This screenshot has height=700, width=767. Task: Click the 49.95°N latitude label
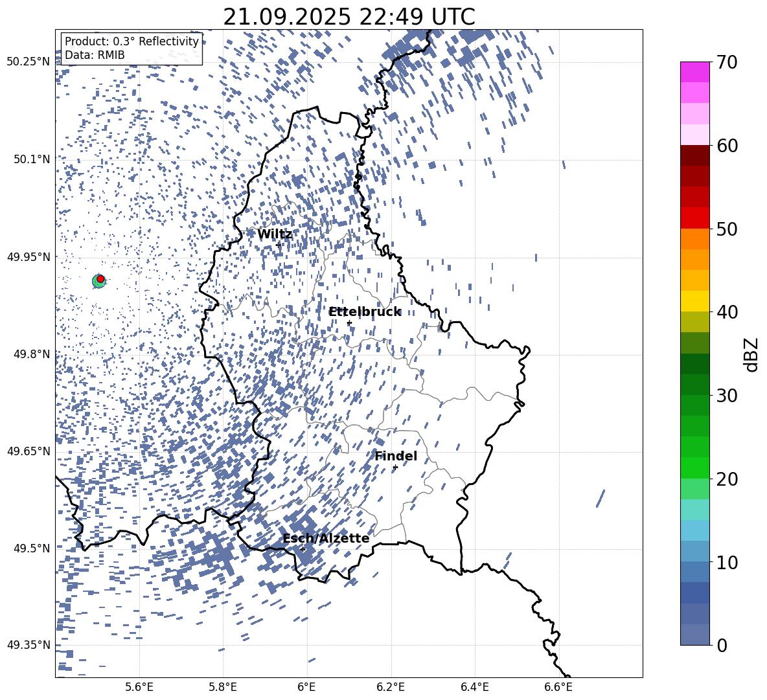pyautogui.click(x=29, y=256)
